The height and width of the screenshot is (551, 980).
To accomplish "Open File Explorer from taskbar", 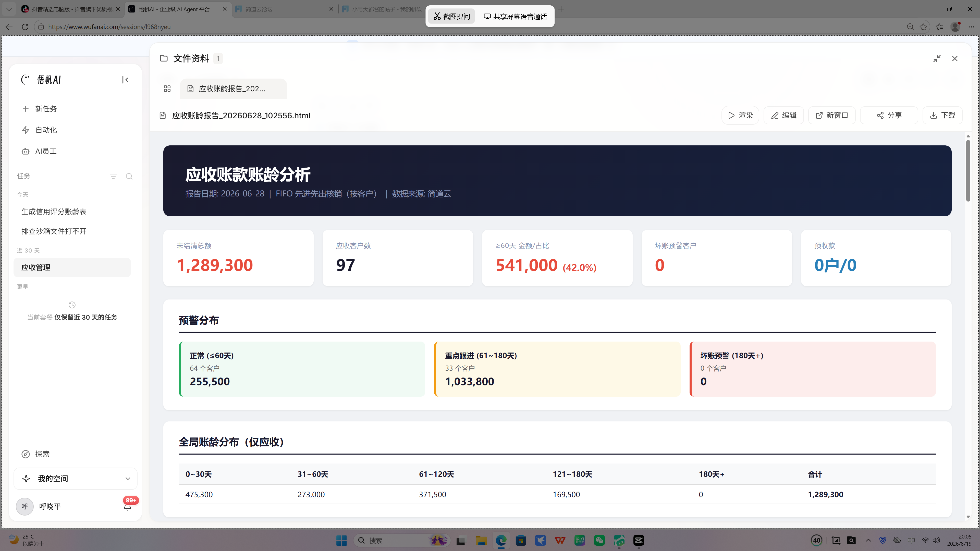I will coord(481,540).
